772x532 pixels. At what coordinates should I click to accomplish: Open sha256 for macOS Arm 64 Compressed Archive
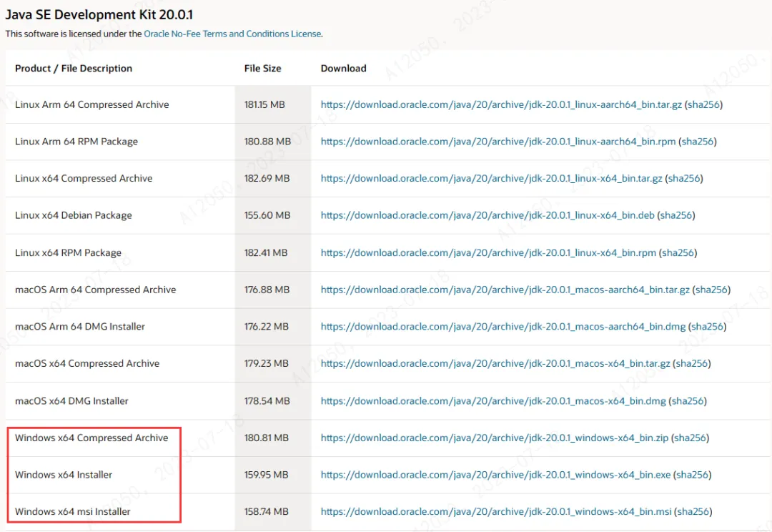pos(711,290)
